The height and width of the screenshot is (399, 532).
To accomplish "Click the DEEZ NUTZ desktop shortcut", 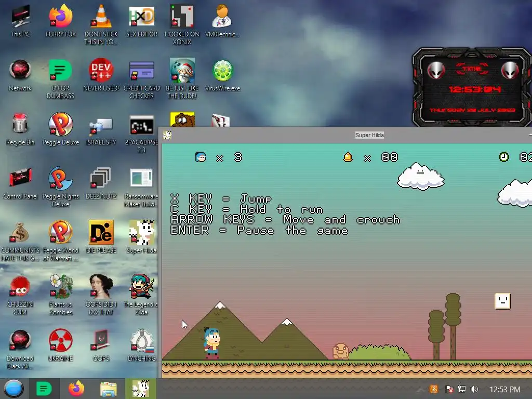I will [x=101, y=183].
